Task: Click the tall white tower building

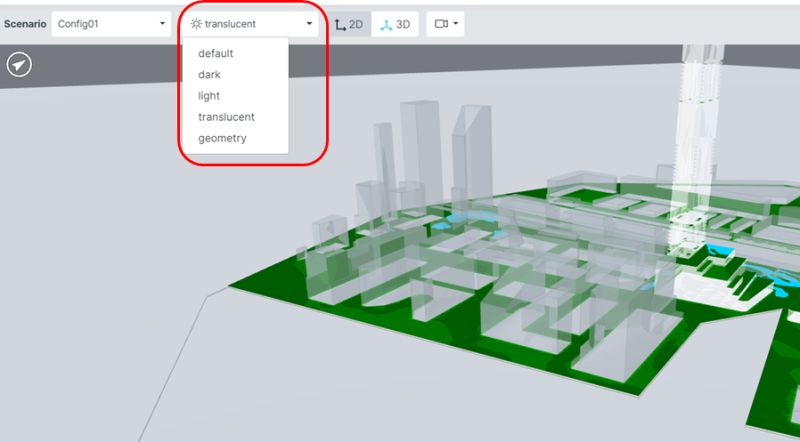Action: click(697, 148)
